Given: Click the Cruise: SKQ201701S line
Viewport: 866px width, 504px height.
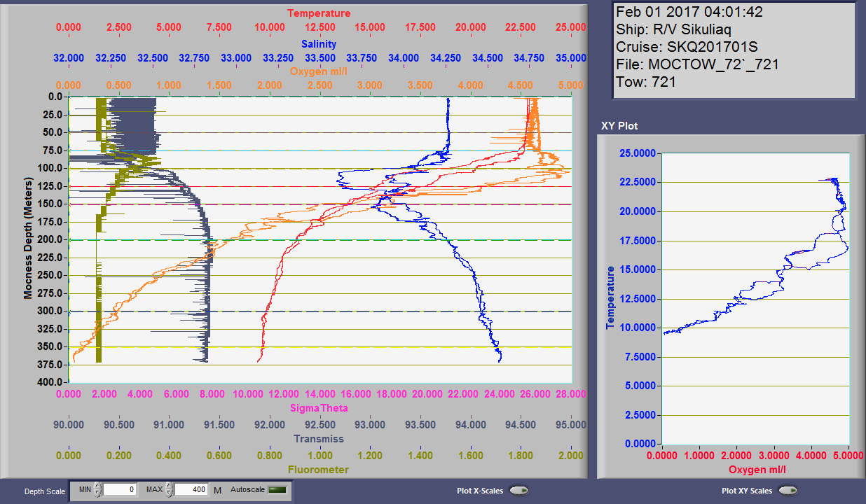Looking at the screenshot, I should click(687, 47).
